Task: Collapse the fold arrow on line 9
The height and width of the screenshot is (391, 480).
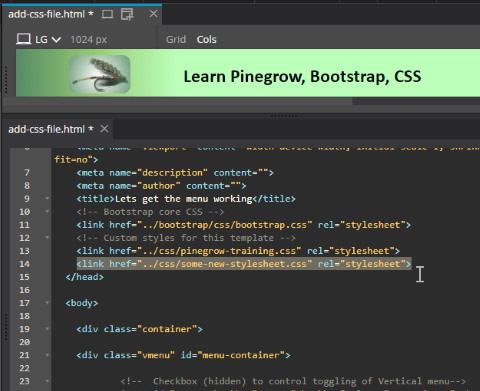Action: [47, 199]
